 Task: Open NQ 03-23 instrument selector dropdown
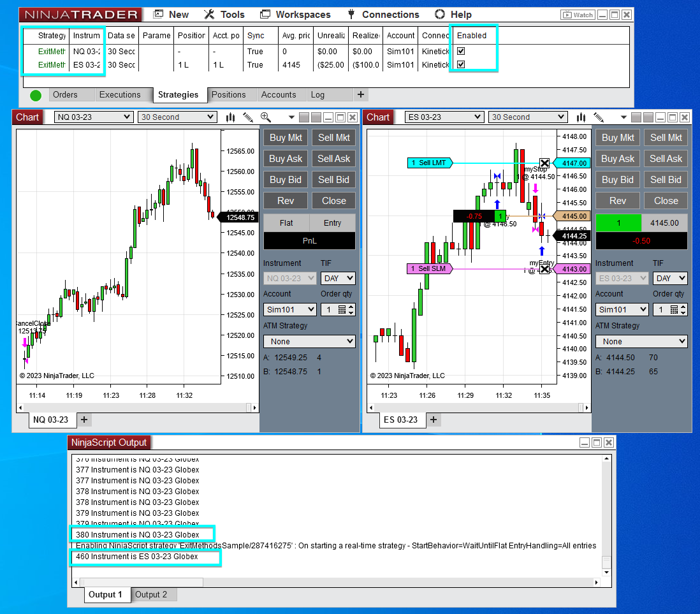[x=94, y=117]
